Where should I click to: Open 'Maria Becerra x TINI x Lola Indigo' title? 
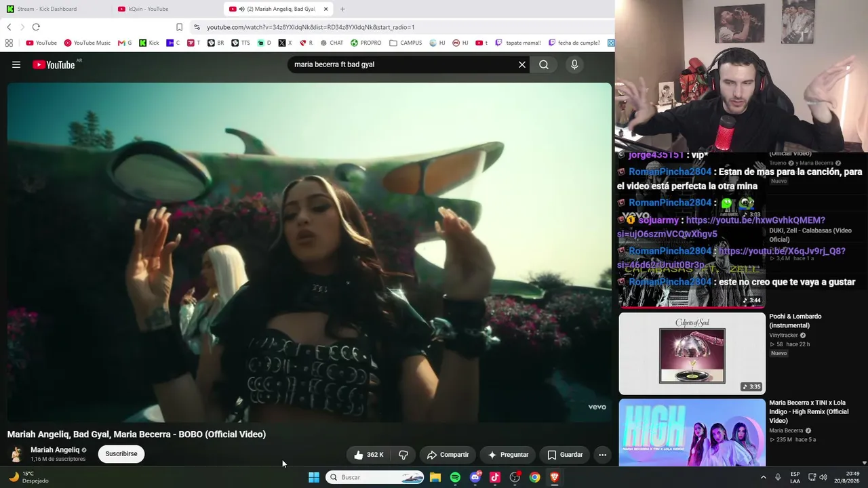pos(808,411)
